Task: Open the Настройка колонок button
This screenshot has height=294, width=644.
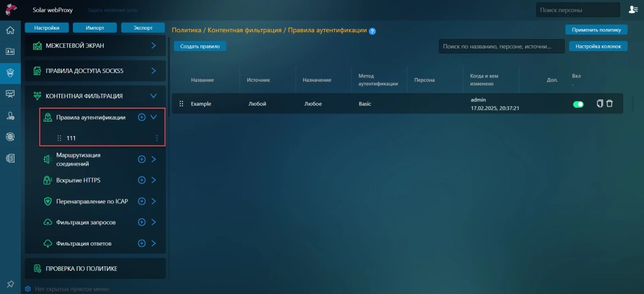Action: (598, 47)
